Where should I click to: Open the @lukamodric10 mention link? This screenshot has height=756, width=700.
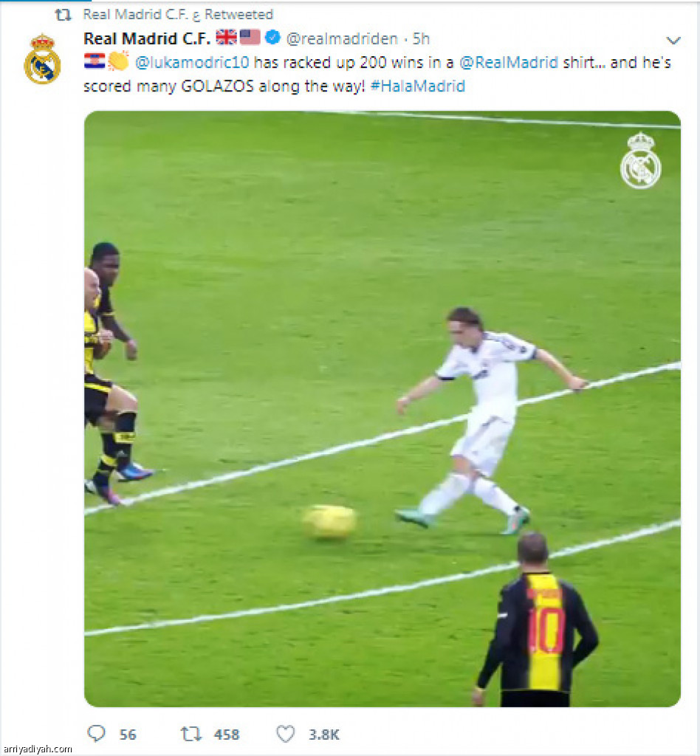[192, 62]
